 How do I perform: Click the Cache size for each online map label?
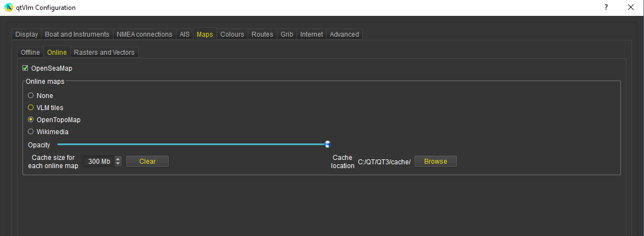pos(53,162)
